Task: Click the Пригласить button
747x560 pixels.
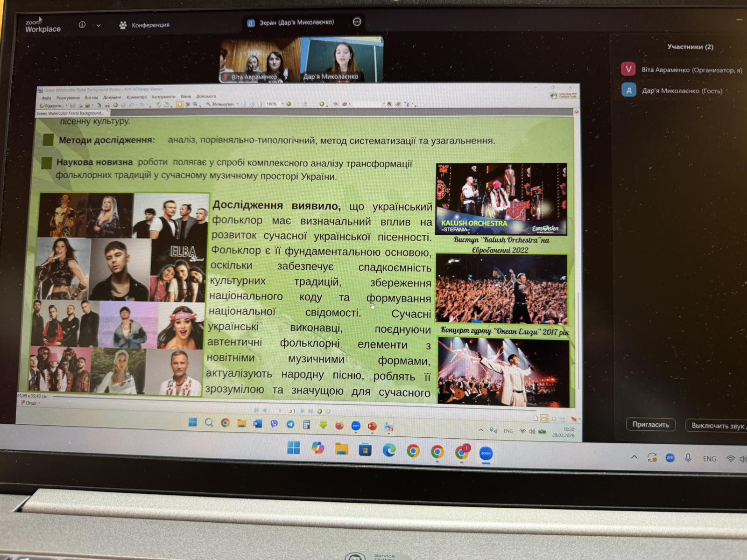Action: pyautogui.click(x=650, y=425)
